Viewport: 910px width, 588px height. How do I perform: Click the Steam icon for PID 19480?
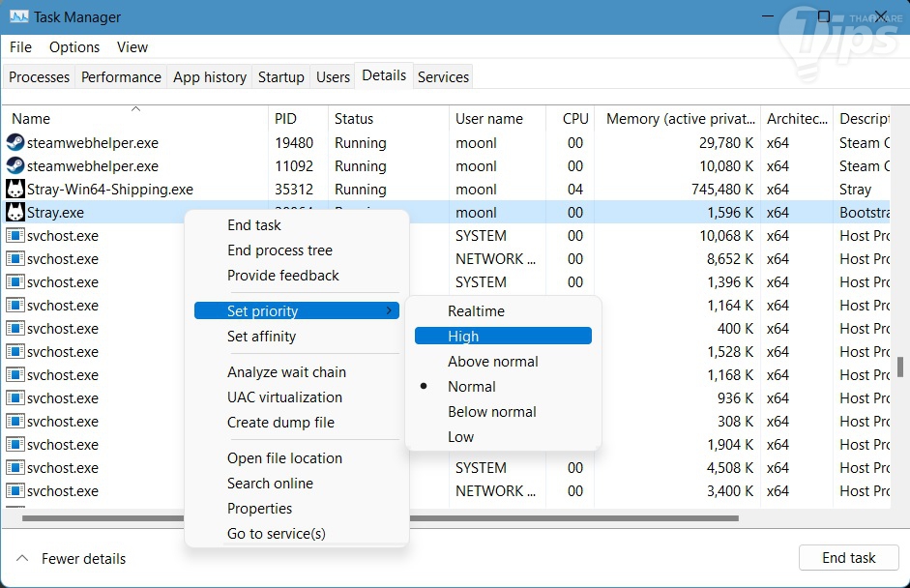(x=15, y=143)
